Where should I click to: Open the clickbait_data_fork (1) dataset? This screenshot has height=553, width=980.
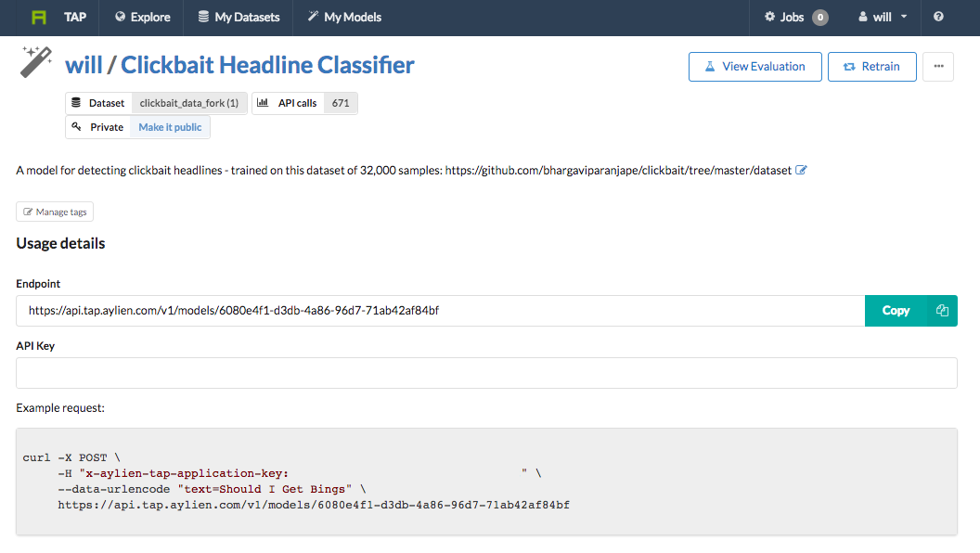[x=188, y=103]
